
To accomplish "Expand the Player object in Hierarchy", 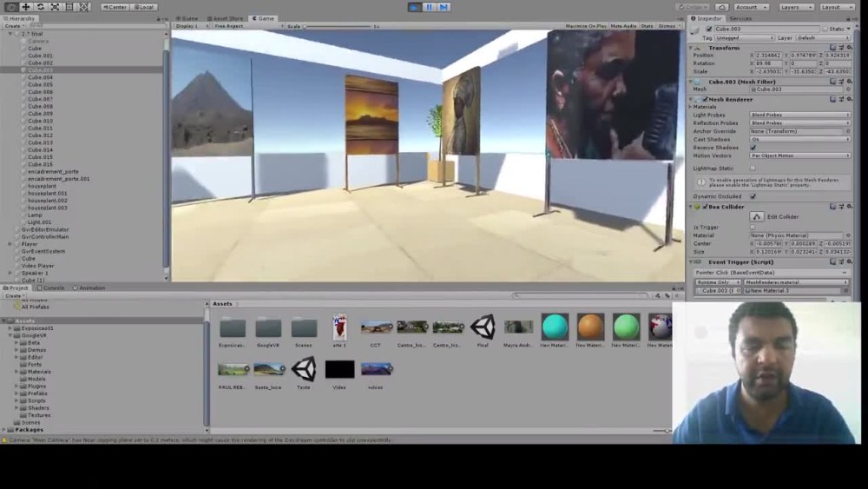I will pos(10,244).
